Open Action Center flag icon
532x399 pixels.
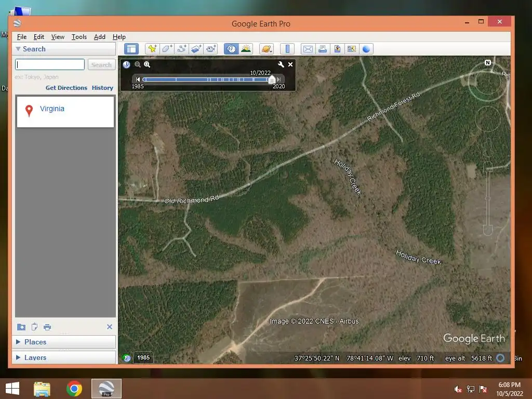483,389
